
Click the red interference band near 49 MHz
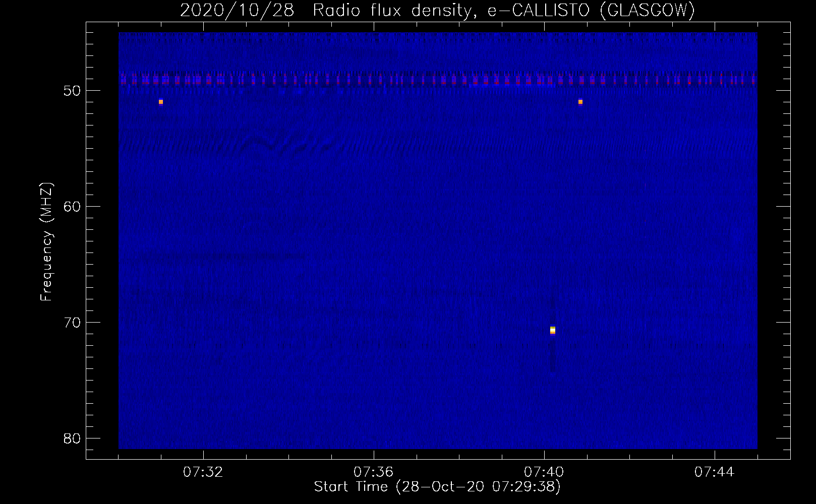click(x=438, y=79)
